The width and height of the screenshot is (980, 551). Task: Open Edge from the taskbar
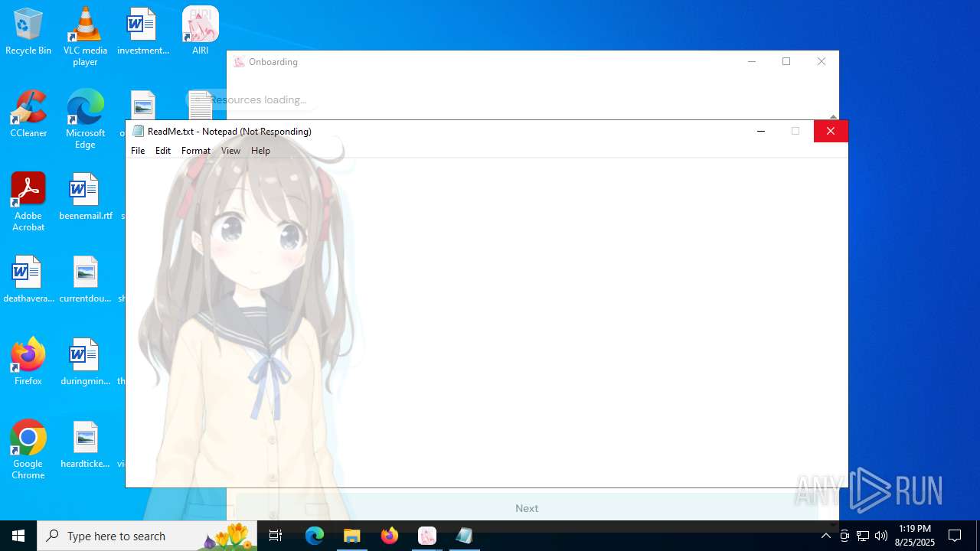315,536
